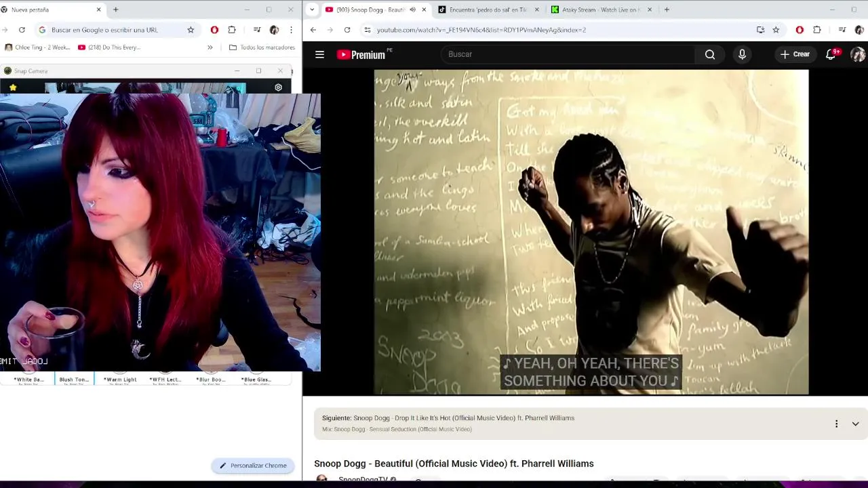Open a new tab in the YouTube window
Viewport: 868px width, 488px height.
667,9
